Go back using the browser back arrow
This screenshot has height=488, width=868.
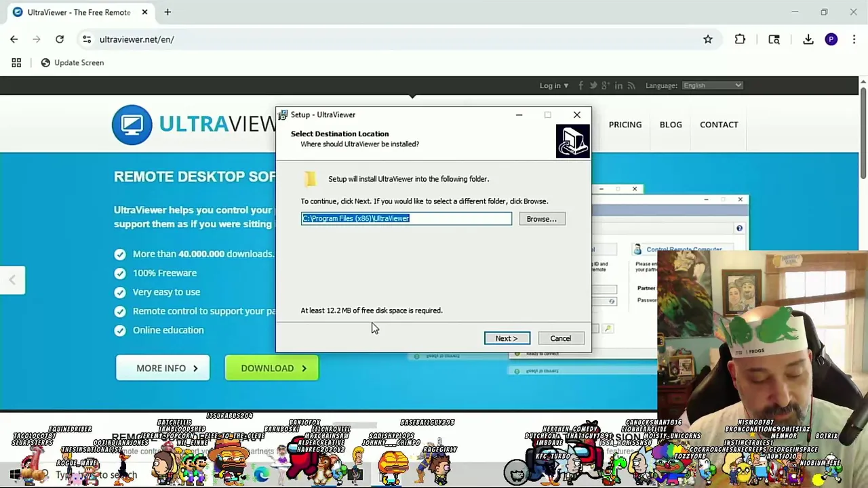pyautogui.click(x=14, y=39)
